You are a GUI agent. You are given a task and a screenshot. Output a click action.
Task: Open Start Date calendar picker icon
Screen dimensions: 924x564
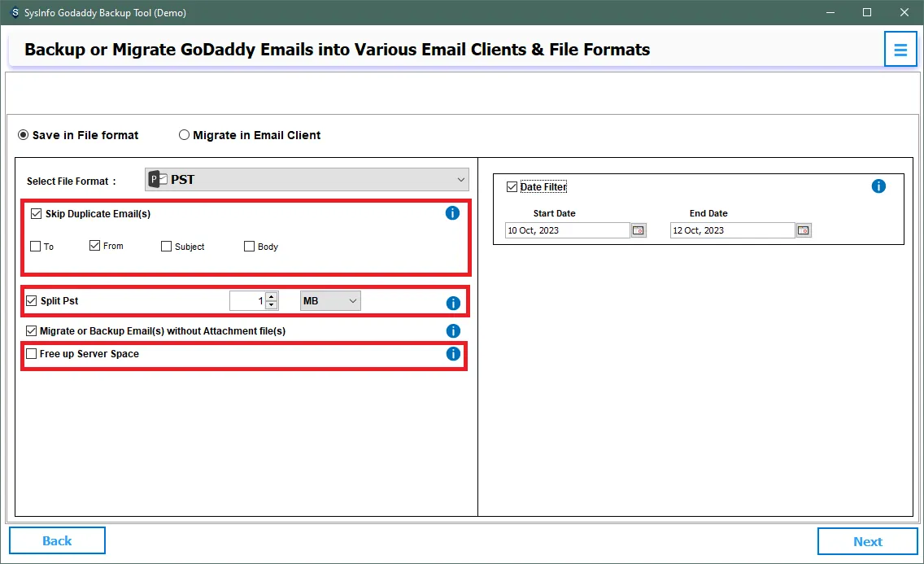[639, 230]
